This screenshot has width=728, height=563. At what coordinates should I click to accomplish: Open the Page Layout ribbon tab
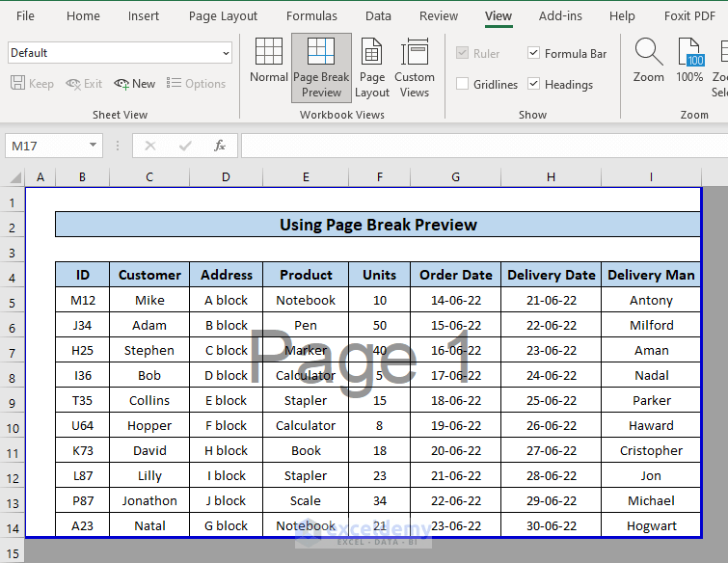(223, 15)
